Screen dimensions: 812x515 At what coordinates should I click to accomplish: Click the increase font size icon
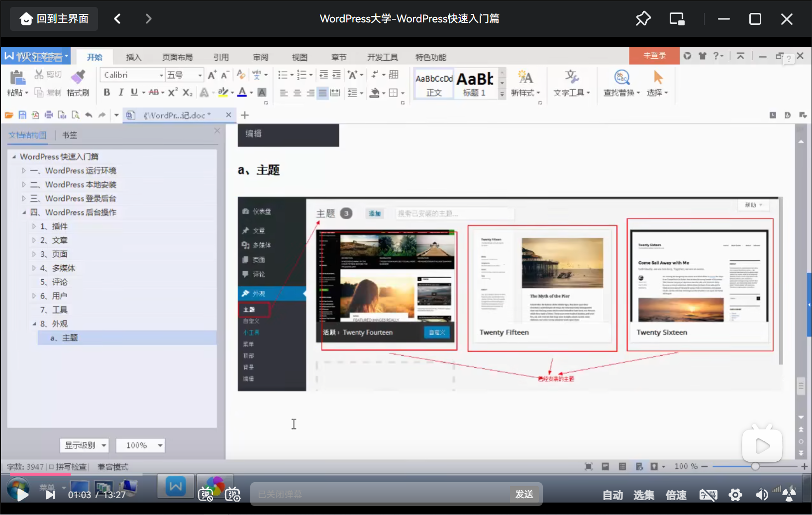(x=212, y=75)
